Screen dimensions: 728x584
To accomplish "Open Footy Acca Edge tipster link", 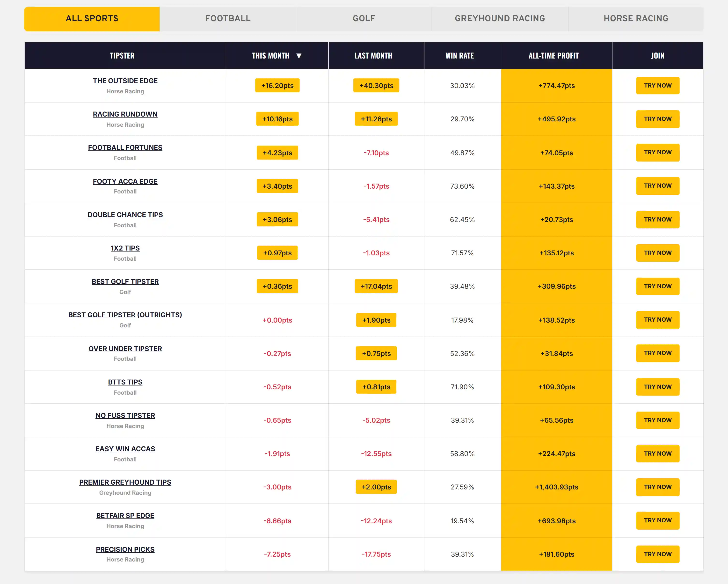I will click(125, 181).
